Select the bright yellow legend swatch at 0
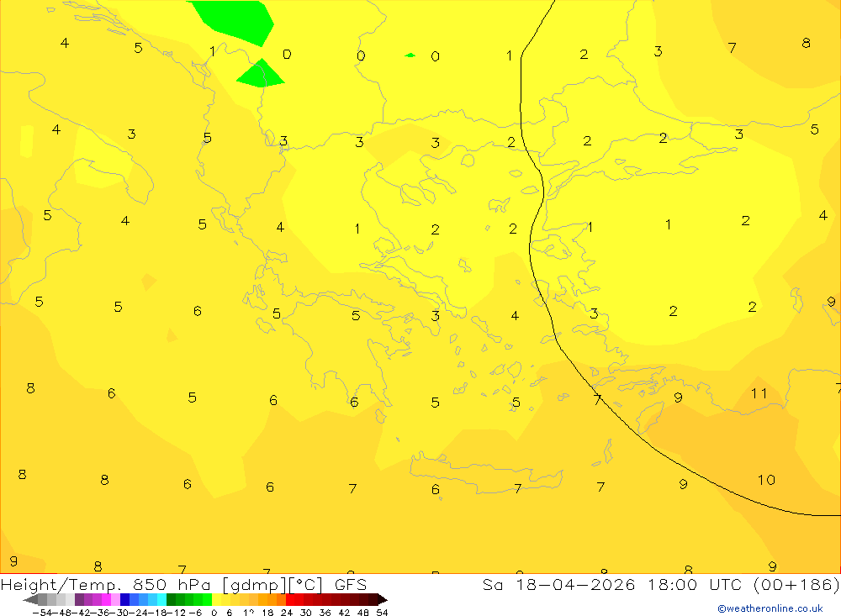 coord(217,600)
